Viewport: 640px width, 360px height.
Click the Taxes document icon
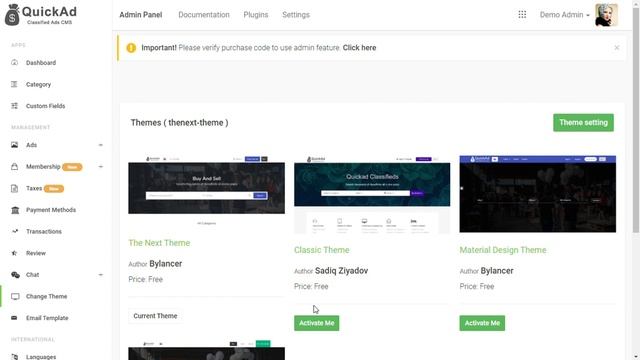(15, 188)
